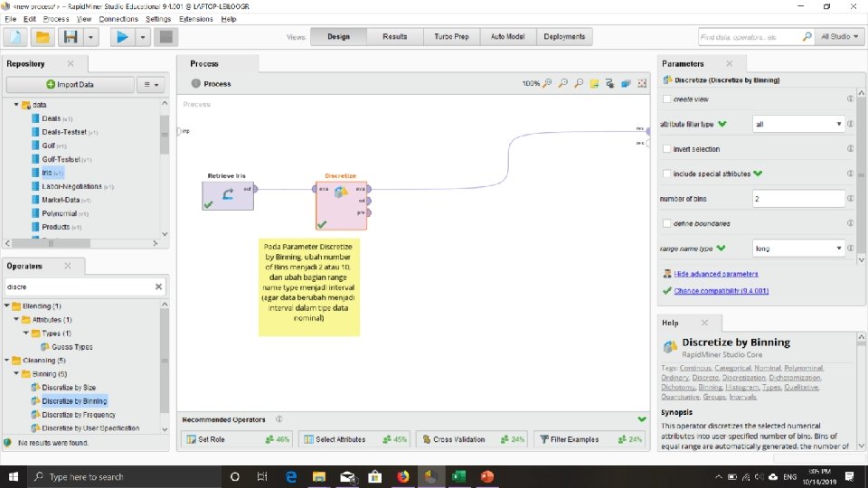Click info icon beside number of bins
Viewport: 868px width, 488px height.
click(850, 199)
